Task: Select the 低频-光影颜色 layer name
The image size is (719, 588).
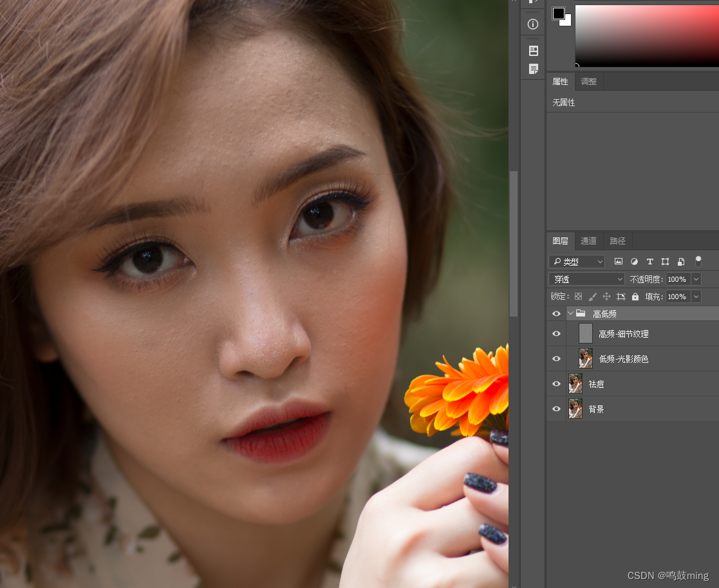Action: pyautogui.click(x=624, y=359)
